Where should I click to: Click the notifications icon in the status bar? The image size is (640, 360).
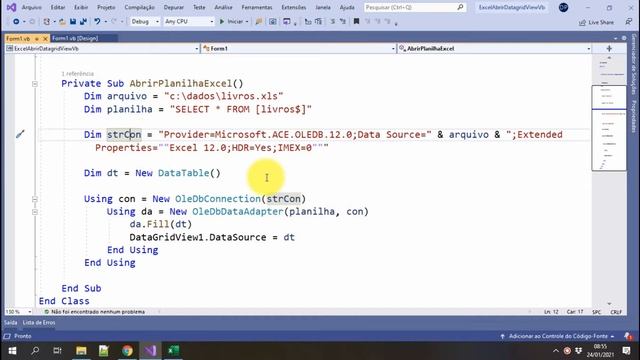pyautogui.click(x=628, y=336)
